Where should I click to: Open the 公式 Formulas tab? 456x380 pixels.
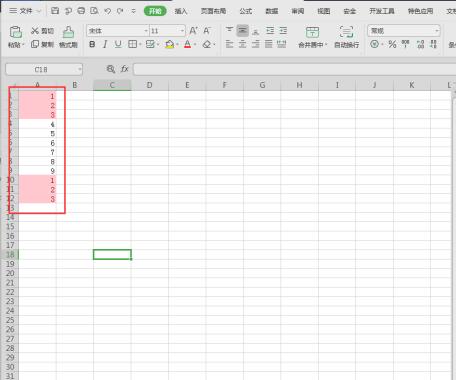246,11
